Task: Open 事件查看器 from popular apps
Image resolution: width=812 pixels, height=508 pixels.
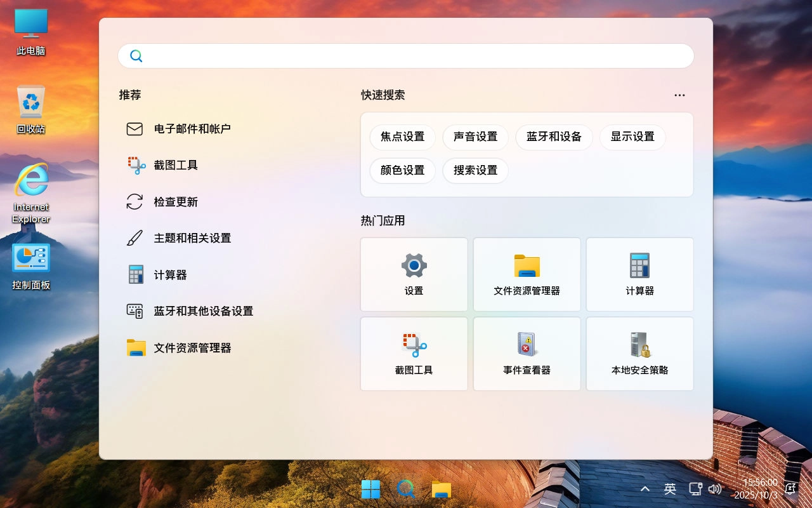Action: 527,354
